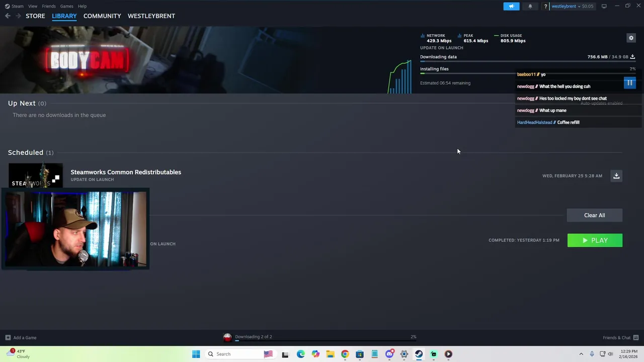Open the notifications bell

point(530,6)
